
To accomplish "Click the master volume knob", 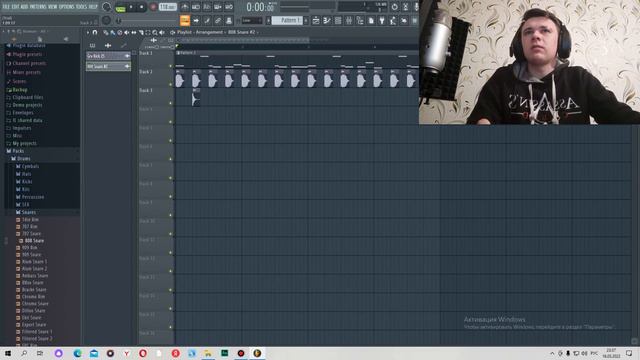I will pyautogui.click(x=107, y=7).
